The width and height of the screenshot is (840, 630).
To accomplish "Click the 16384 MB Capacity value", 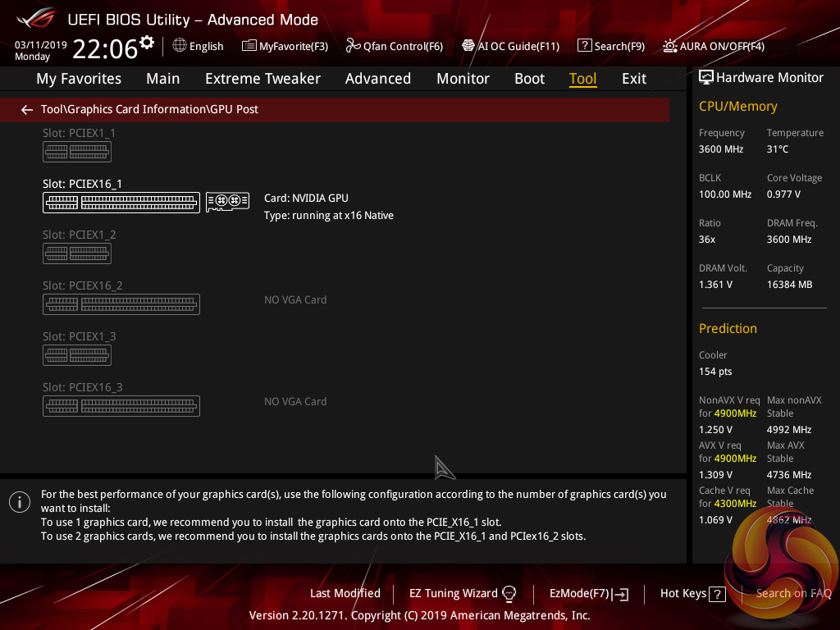I will [x=789, y=285].
